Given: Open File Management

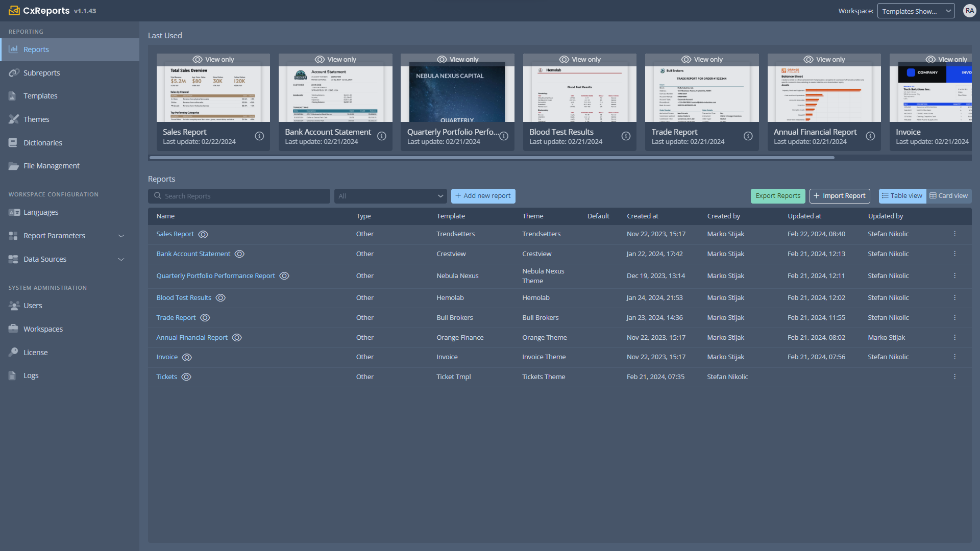Looking at the screenshot, I should (51, 165).
